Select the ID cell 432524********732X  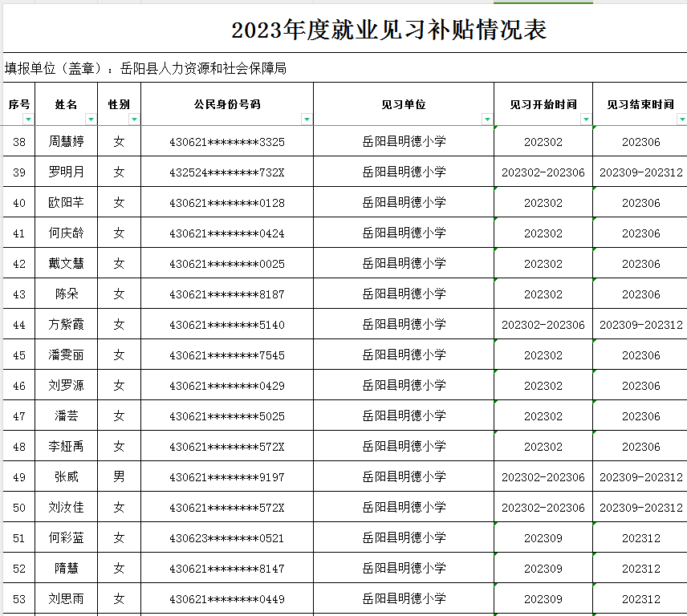click(x=227, y=172)
